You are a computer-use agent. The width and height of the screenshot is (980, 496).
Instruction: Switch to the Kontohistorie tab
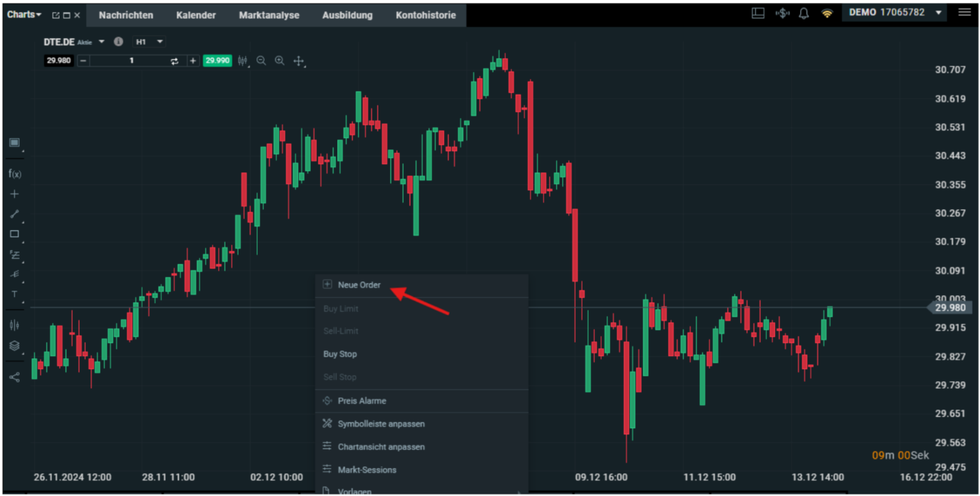click(x=426, y=15)
